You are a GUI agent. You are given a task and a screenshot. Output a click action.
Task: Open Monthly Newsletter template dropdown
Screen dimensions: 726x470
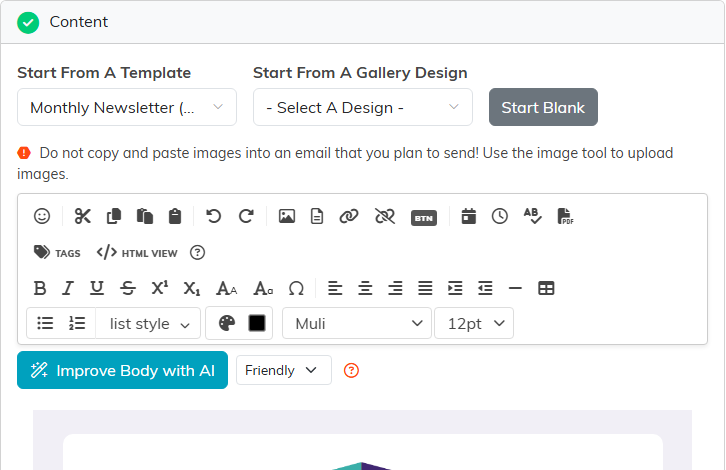pyautogui.click(x=126, y=107)
